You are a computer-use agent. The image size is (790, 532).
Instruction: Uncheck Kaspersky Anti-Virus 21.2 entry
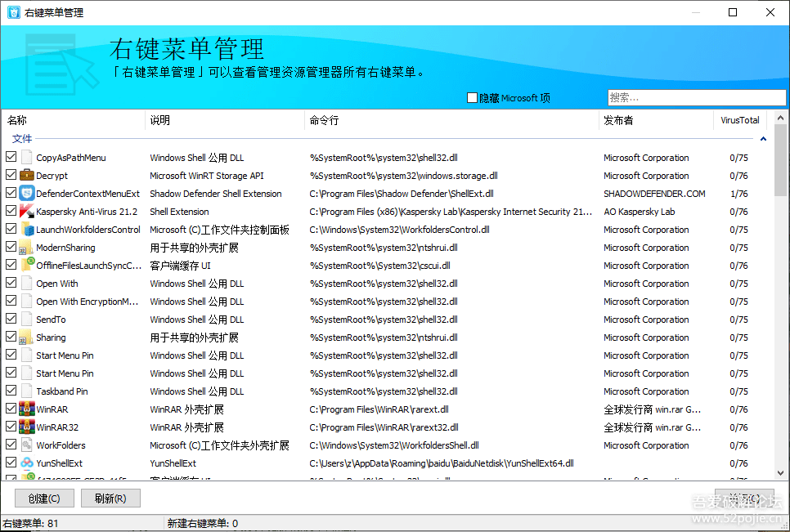(11, 211)
